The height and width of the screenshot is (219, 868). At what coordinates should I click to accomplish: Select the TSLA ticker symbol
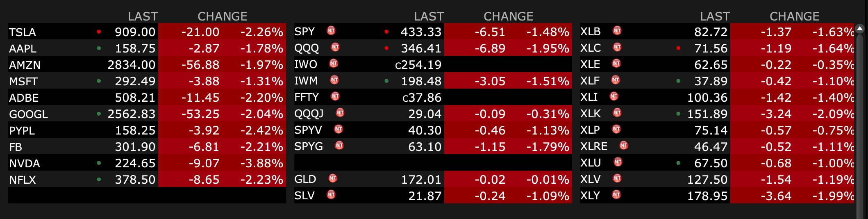(23, 32)
